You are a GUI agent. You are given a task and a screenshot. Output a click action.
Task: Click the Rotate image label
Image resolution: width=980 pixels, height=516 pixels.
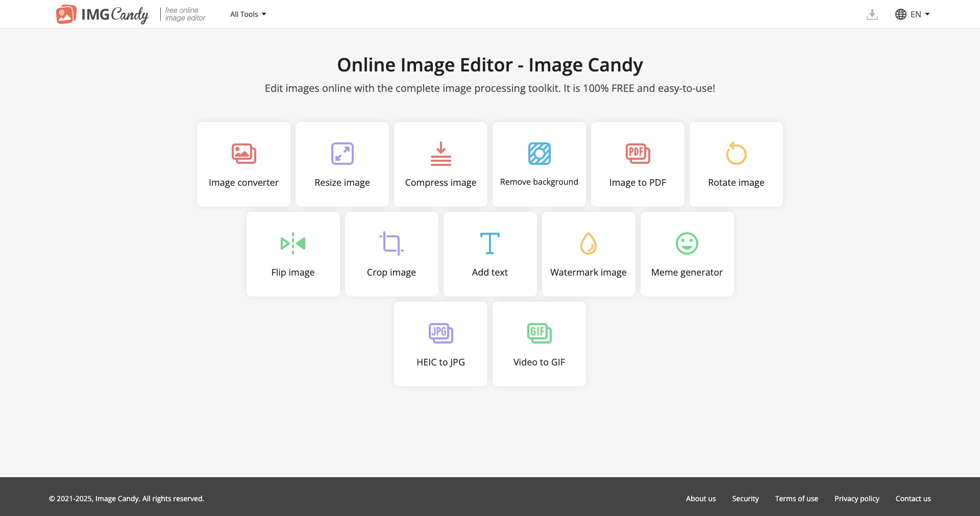tap(736, 183)
